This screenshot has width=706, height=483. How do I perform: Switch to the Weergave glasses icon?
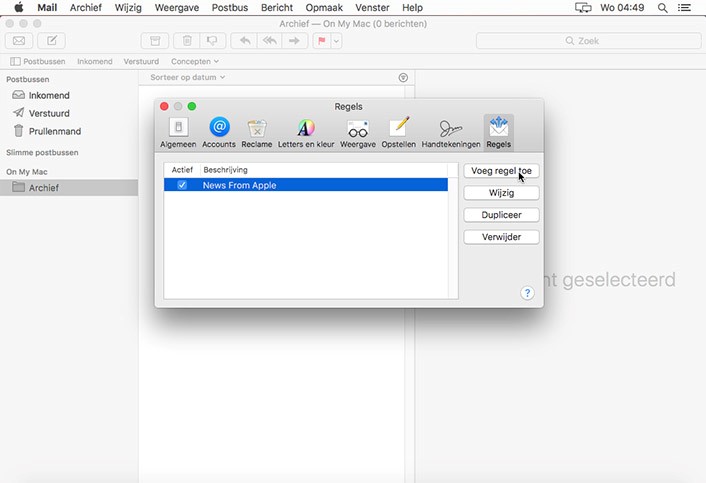coord(357,132)
